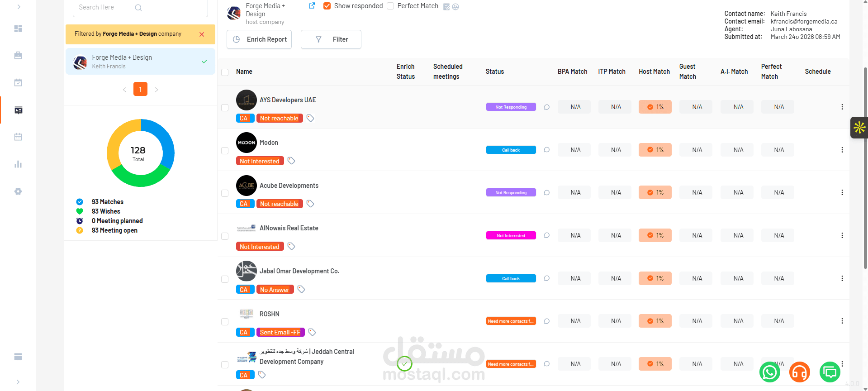Toggle Show responded checkbox
The height and width of the screenshot is (391, 868).
click(327, 6)
